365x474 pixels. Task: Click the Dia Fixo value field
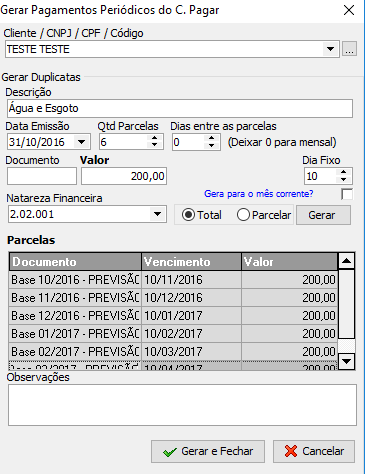[x=320, y=176]
